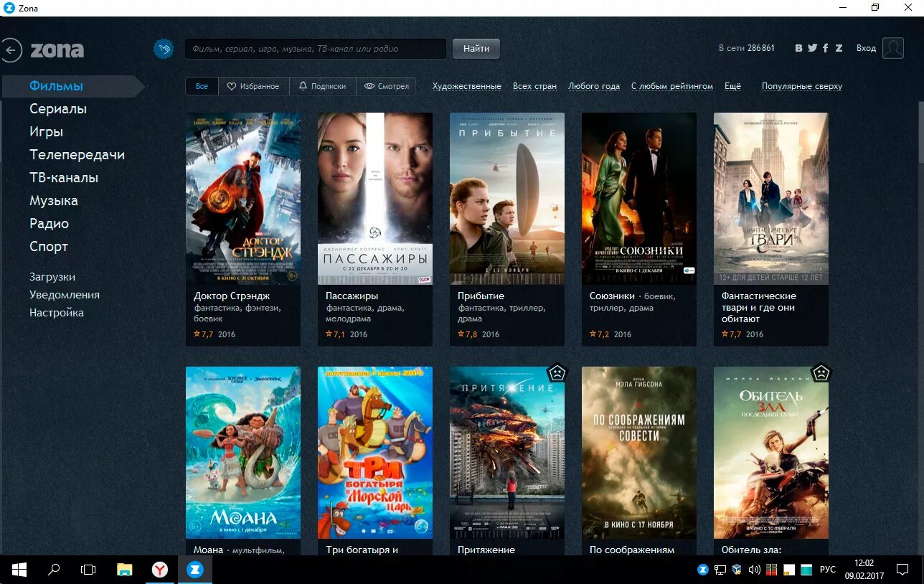Click Zona app icon in taskbar
Viewport: 924px width, 584px height.
[195, 570]
